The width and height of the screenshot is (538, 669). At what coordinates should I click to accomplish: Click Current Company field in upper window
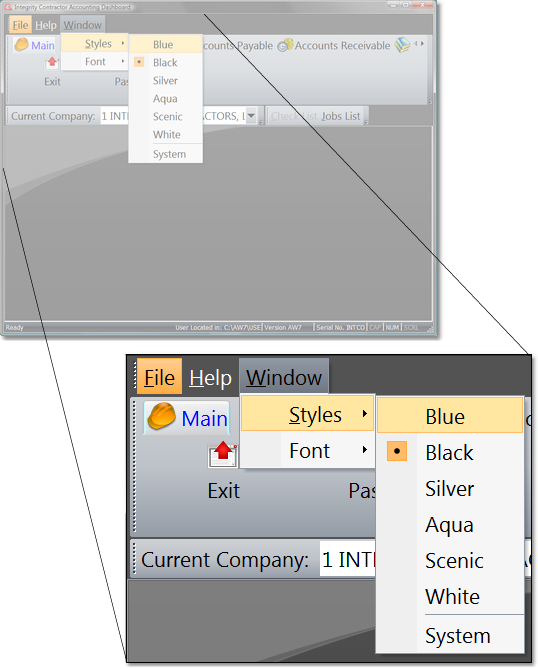point(178,116)
